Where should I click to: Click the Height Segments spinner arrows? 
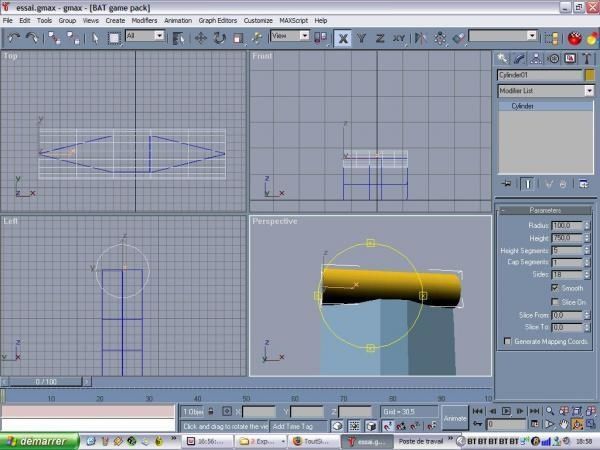587,250
